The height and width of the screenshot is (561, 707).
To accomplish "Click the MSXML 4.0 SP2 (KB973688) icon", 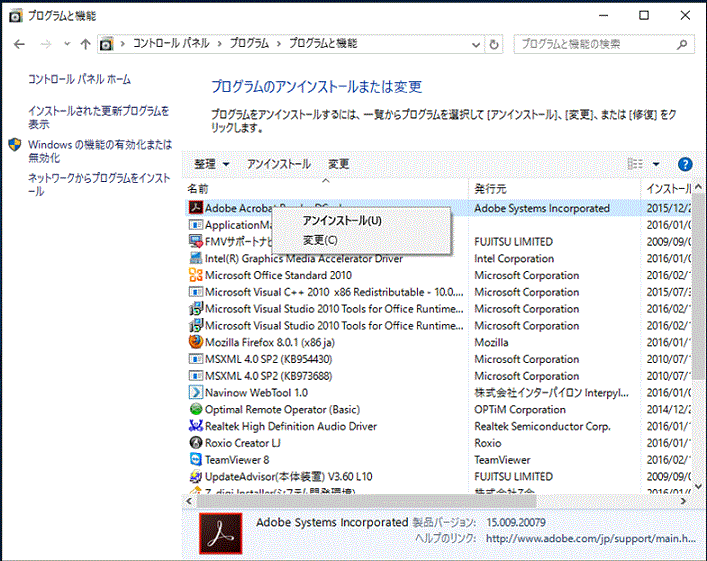I will (196, 376).
